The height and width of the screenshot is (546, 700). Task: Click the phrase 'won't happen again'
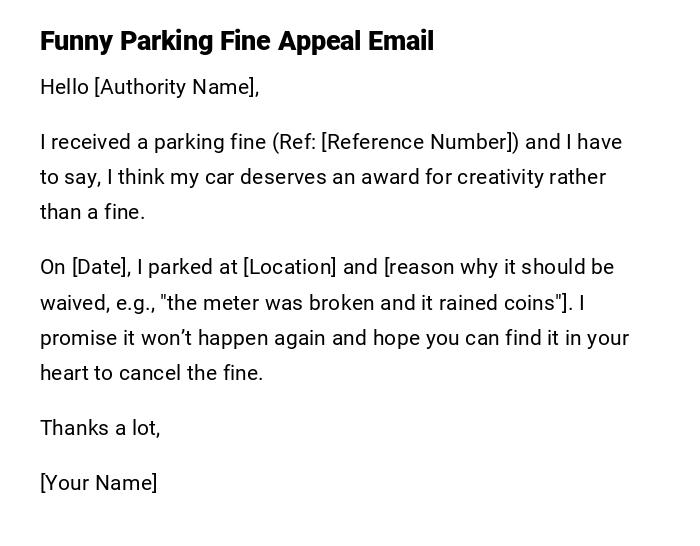(x=242, y=338)
